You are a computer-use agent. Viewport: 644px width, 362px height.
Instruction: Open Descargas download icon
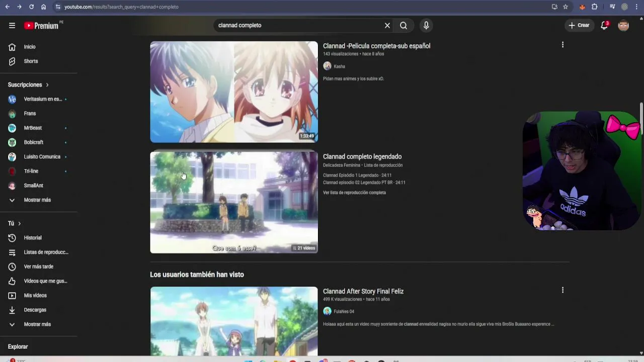(12, 310)
